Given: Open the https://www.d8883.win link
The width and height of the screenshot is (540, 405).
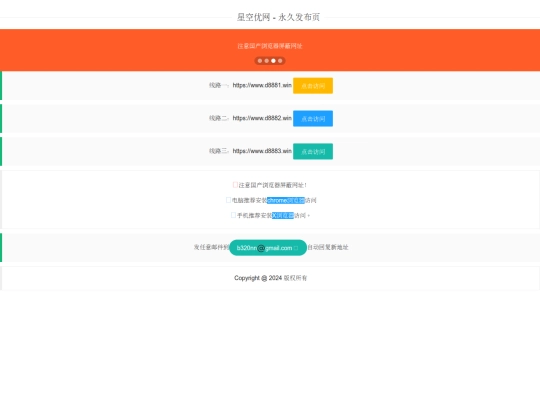Looking at the screenshot, I should pyautogui.click(x=262, y=151).
